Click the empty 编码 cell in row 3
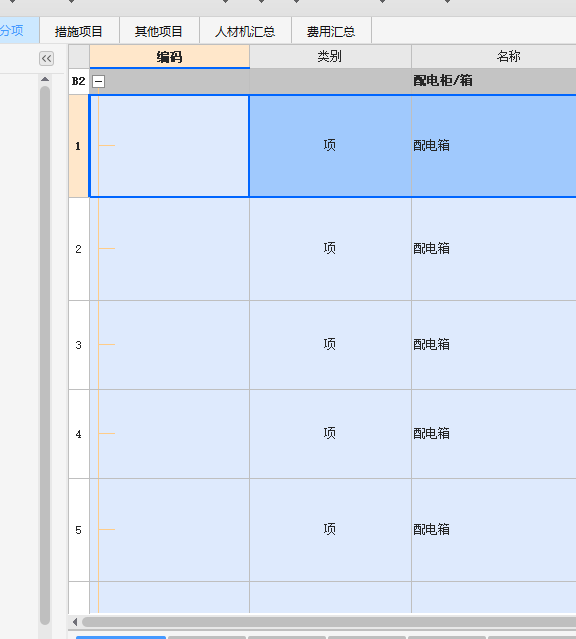The width and height of the screenshot is (576, 639). point(169,345)
